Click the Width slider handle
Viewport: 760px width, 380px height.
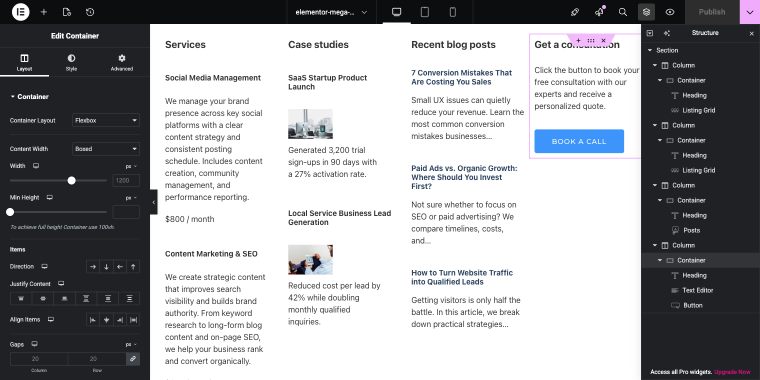[x=72, y=181]
